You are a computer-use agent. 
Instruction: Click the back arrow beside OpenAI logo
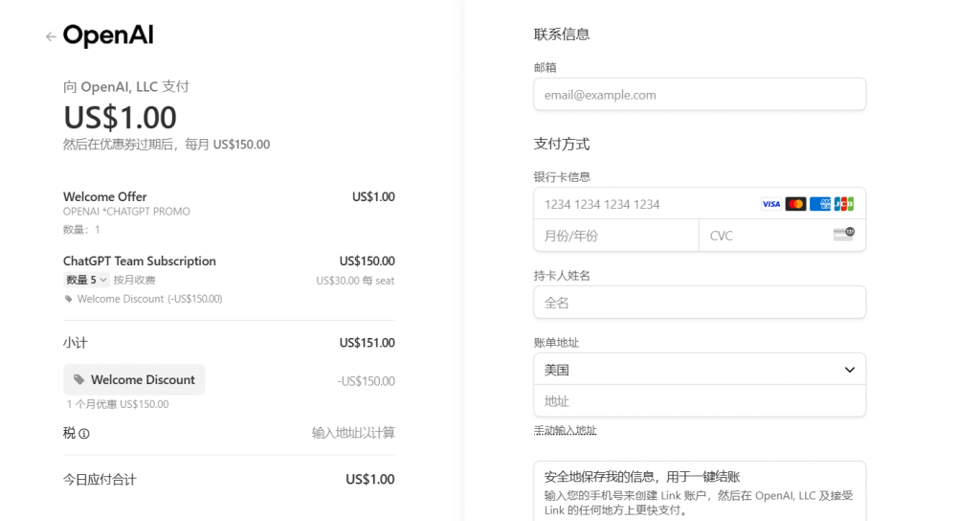tap(51, 37)
